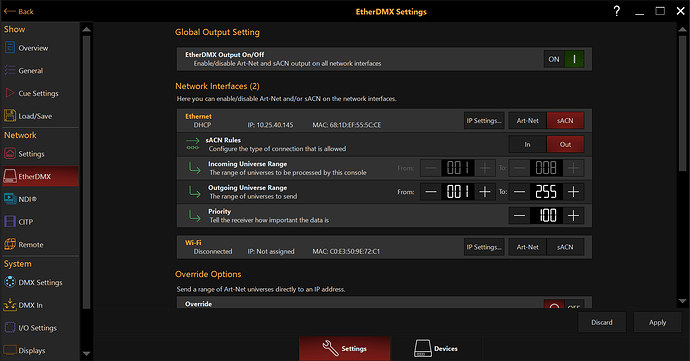Enable Art-Net on the Wi-Fi interface
Image resolution: width=690 pixels, height=361 pixels.
(528, 247)
